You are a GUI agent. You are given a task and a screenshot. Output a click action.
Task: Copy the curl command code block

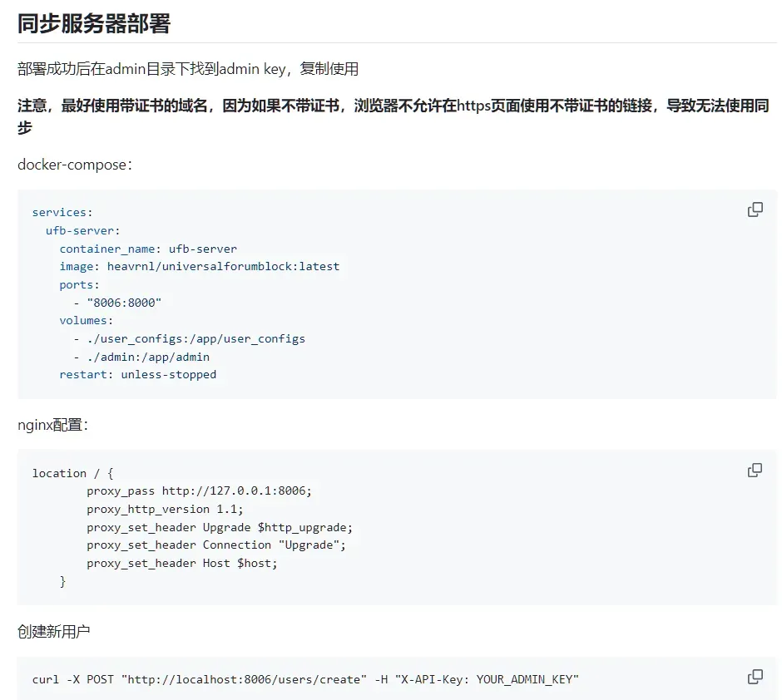(755, 677)
